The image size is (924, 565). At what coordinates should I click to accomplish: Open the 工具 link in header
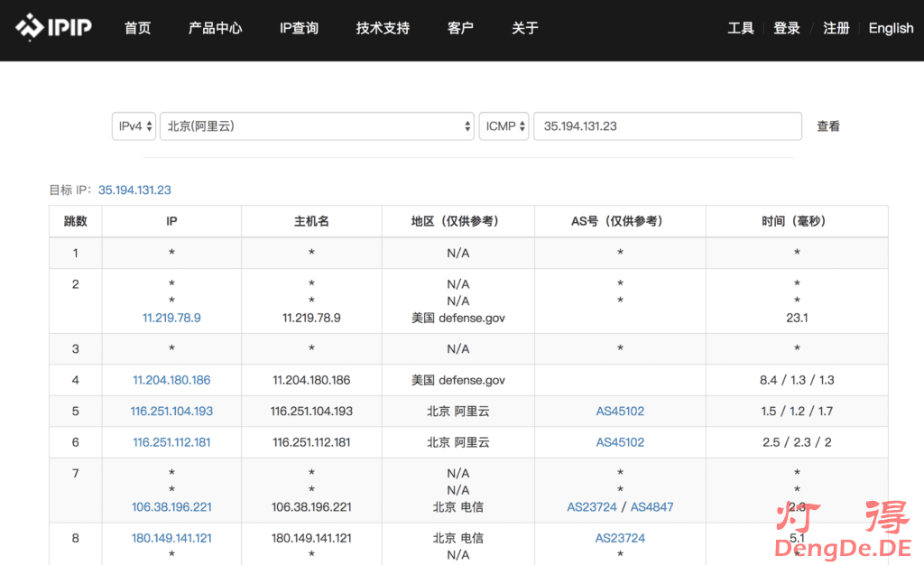point(741,28)
